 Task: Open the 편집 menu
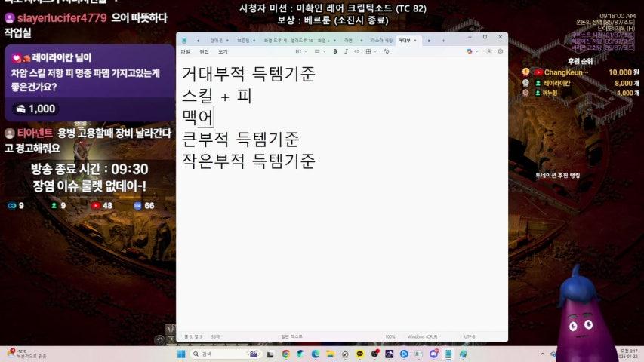tap(204, 52)
